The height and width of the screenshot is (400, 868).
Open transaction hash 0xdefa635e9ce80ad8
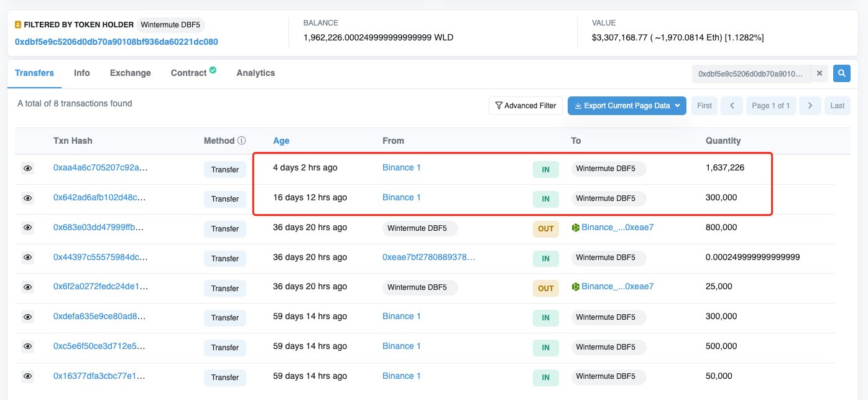click(99, 316)
